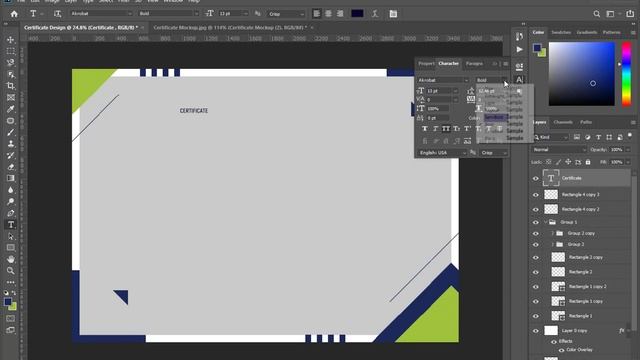Toggle Faux Bold in Character panel

coord(424,129)
